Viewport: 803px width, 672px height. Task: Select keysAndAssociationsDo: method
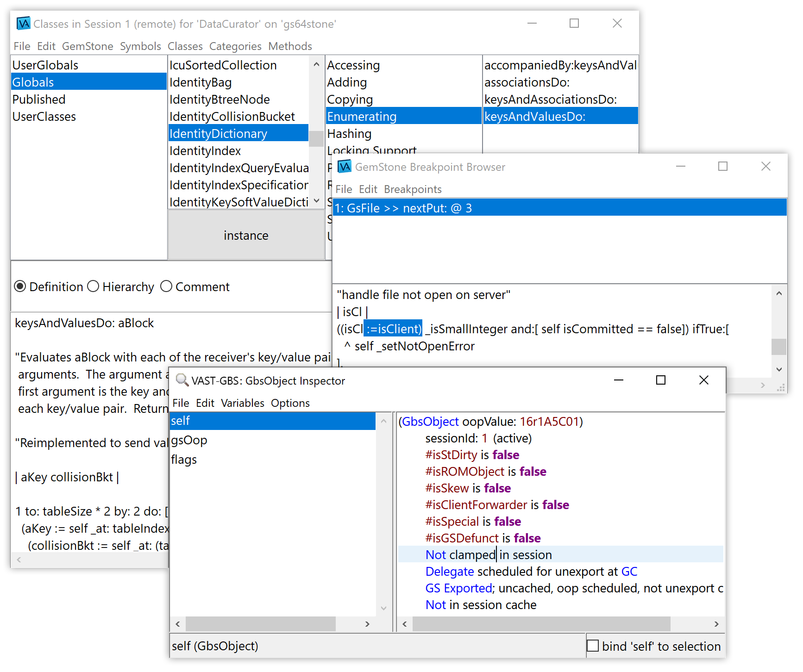point(560,100)
